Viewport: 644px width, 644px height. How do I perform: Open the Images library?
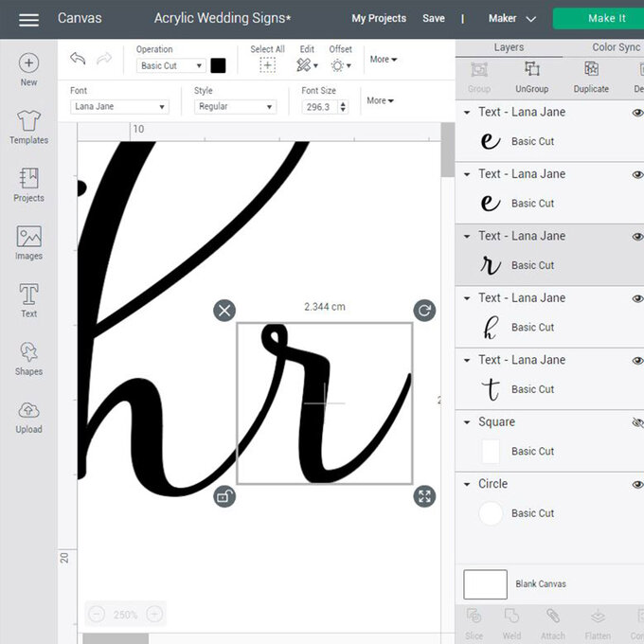coord(28,242)
